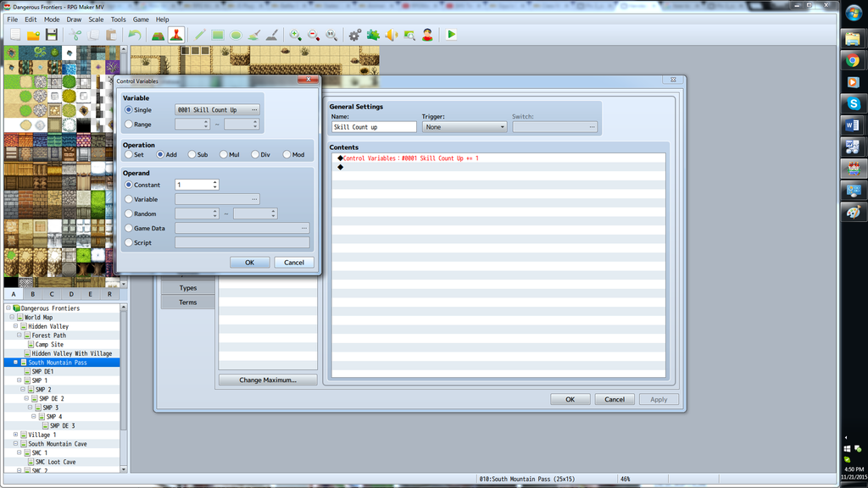This screenshot has width=868, height=488.
Task: Select the Random operand option
Action: (129, 213)
